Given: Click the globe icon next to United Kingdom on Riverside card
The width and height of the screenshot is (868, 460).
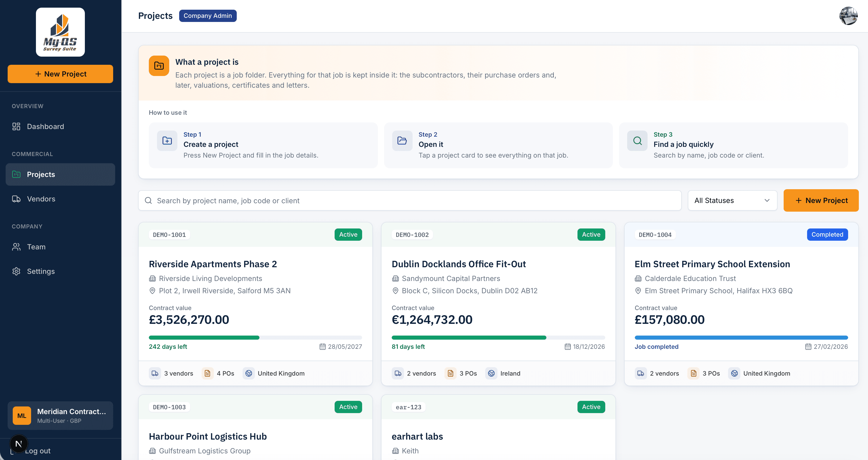Looking at the screenshot, I should pyautogui.click(x=249, y=373).
